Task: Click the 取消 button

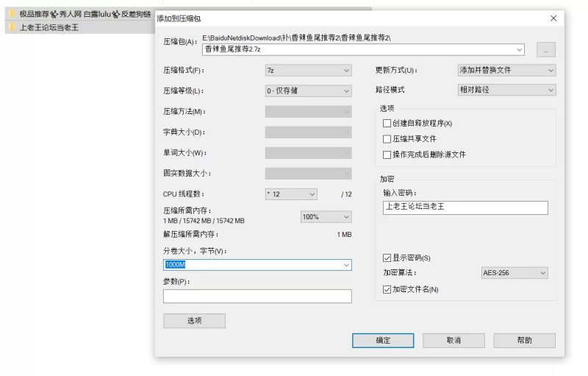Action: tap(453, 341)
